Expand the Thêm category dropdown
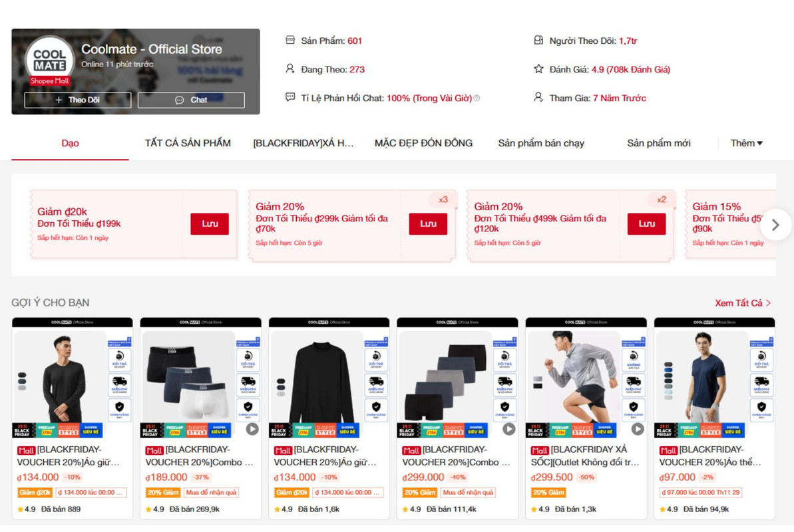 point(746,143)
